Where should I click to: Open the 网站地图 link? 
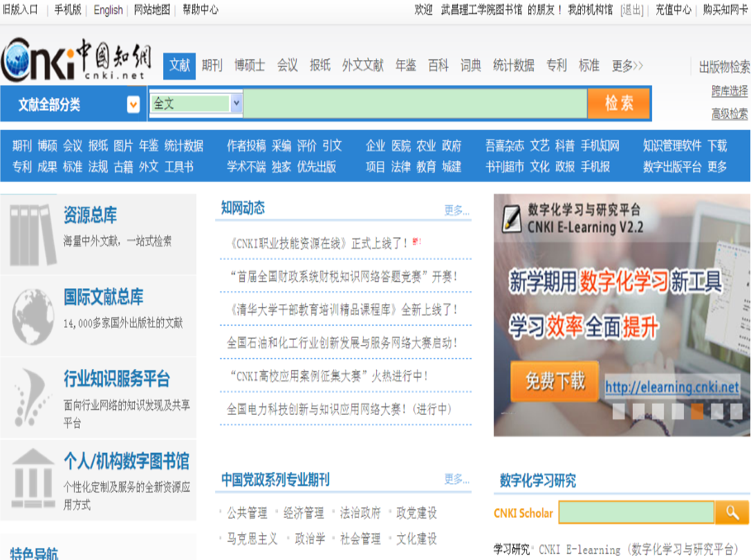click(x=152, y=10)
